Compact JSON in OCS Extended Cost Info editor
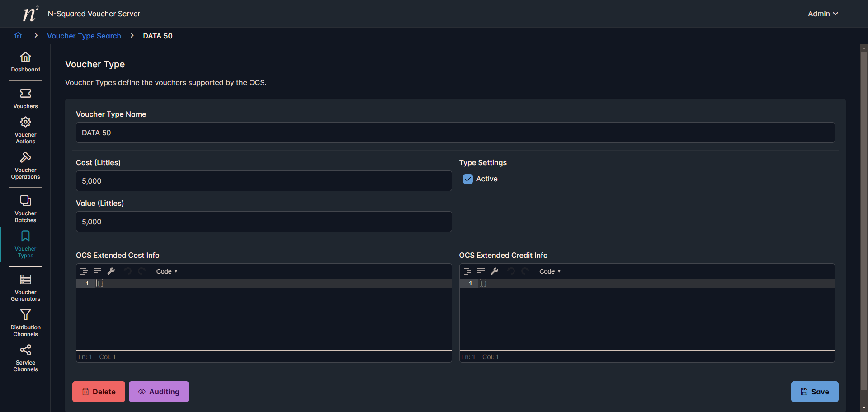This screenshot has height=412, width=868. coord(98,271)
